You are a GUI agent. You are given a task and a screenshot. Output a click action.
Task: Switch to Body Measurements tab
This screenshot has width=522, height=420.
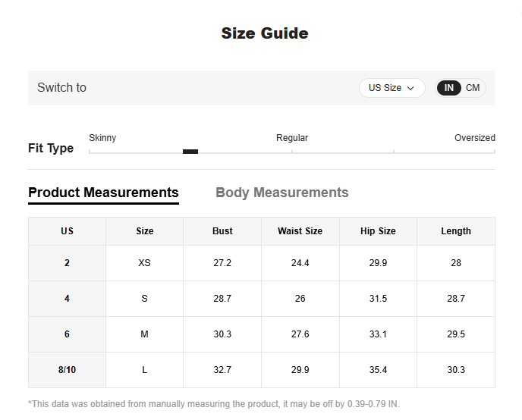click(x=282, y=193)
